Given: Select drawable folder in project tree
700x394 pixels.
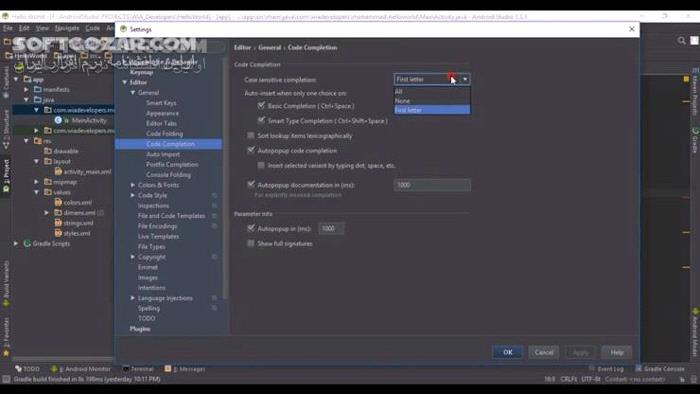Looking at the screenshot, I should point(66,151).
